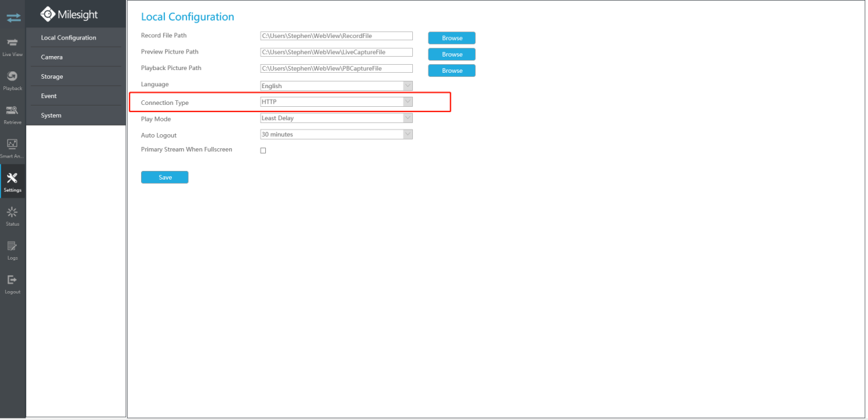Click the Connection Type label
This screenshot has height=420, width=868.
tap(164, 103)
